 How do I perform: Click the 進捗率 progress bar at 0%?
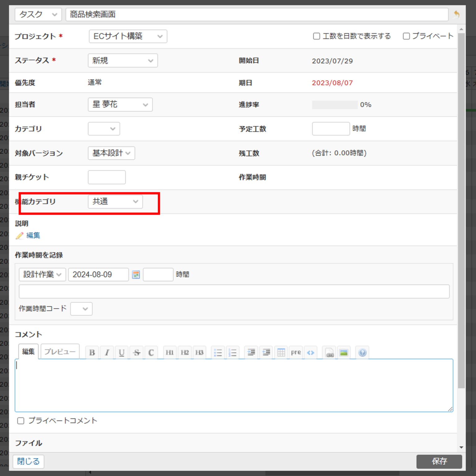click(x=335, y=105)
